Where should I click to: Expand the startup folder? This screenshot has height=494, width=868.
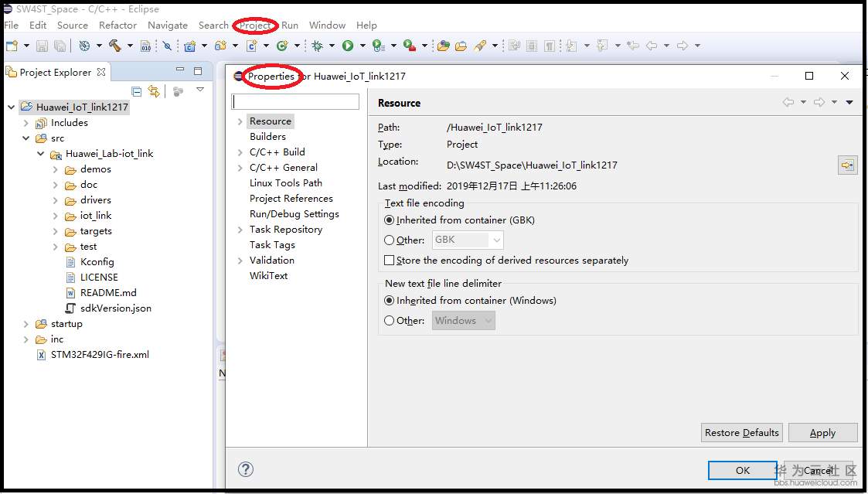point(26,324)
